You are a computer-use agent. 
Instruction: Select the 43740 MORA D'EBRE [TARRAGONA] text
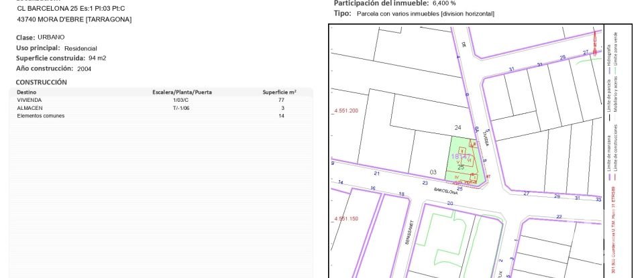tap(74, 19)
